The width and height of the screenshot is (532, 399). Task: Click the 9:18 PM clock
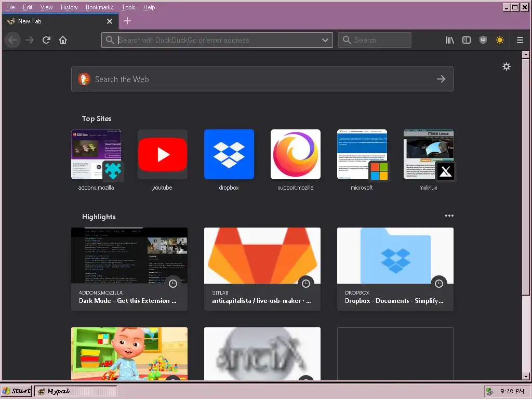[x=512, y=391]
